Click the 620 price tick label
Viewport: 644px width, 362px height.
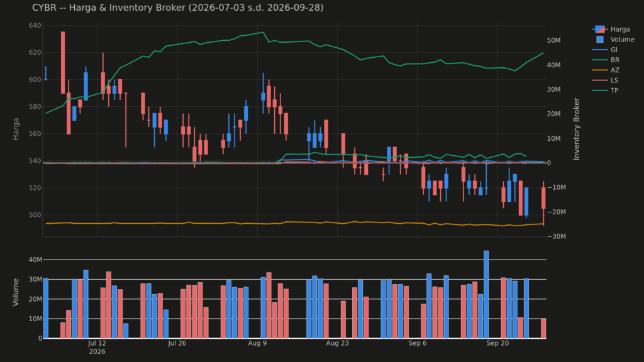(x=35, y=53)
